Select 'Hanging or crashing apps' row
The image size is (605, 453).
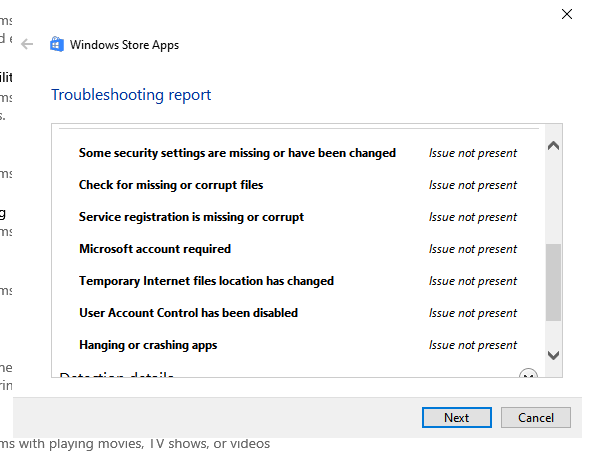[298, 345]
